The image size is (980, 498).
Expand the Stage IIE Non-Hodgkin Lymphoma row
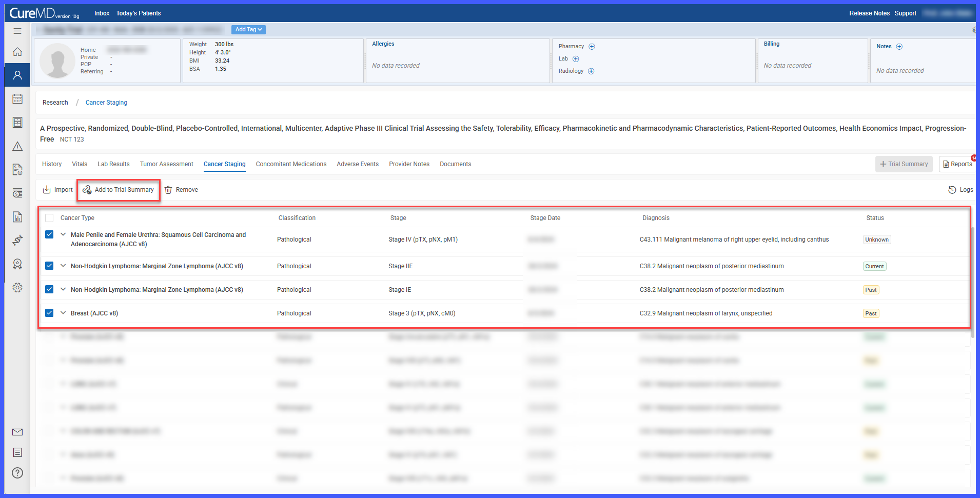[63, 266]
